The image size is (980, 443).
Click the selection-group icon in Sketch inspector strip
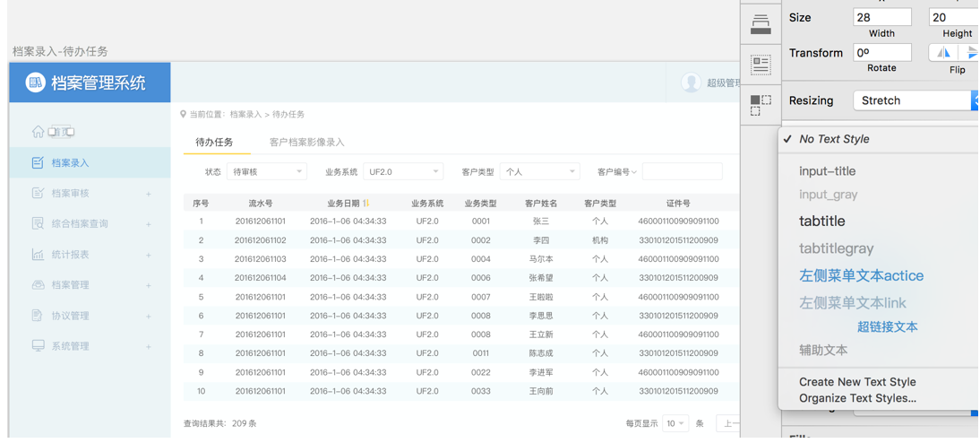pyautogui.click(x=761, y=105)
